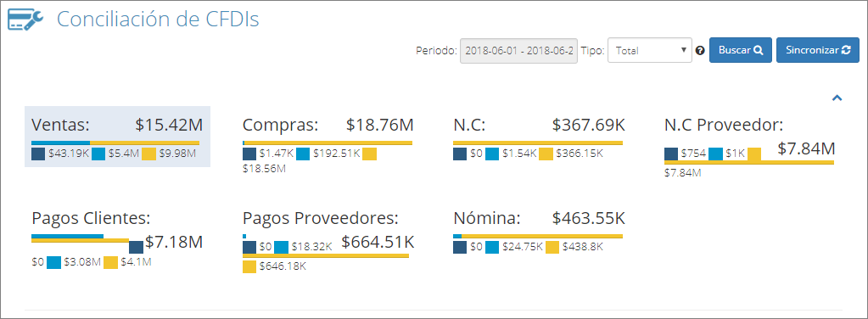
Task: Open the Tipo dropdown showing Total
Action: (x=650, y=50)
